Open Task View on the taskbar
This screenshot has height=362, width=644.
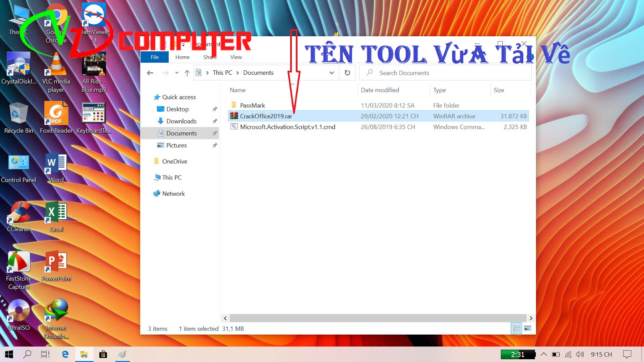pyautogui.click(x=45, y=354)
